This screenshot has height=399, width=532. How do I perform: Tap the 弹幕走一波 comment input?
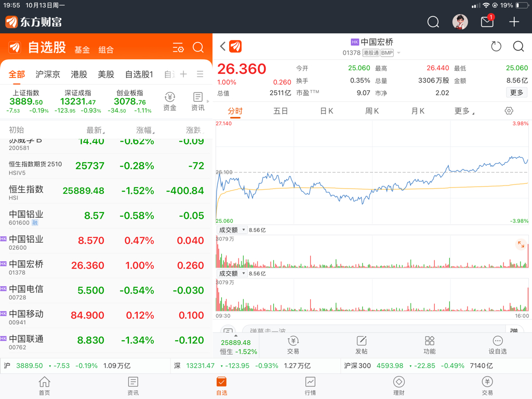373,330
